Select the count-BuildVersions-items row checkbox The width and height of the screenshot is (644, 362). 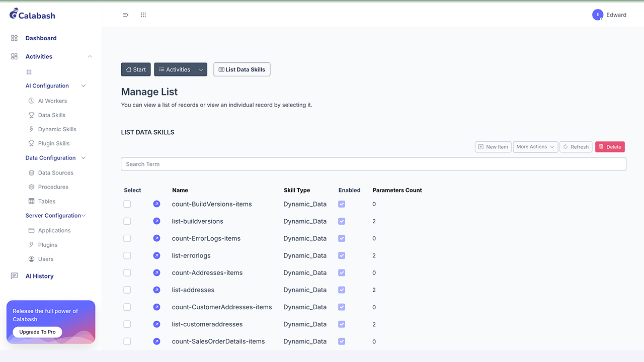127,204
